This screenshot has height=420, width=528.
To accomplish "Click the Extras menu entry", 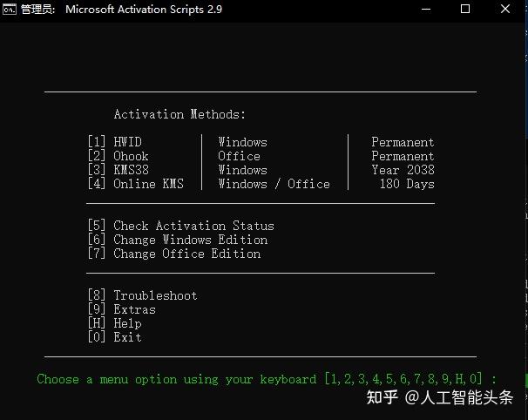I will (134, 309).
